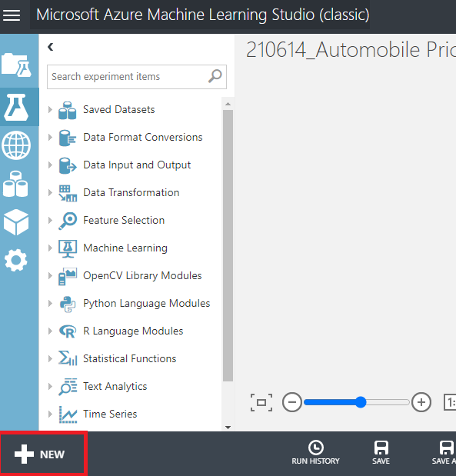Click the module list scroll up arrow

click(x=228, y=104)
